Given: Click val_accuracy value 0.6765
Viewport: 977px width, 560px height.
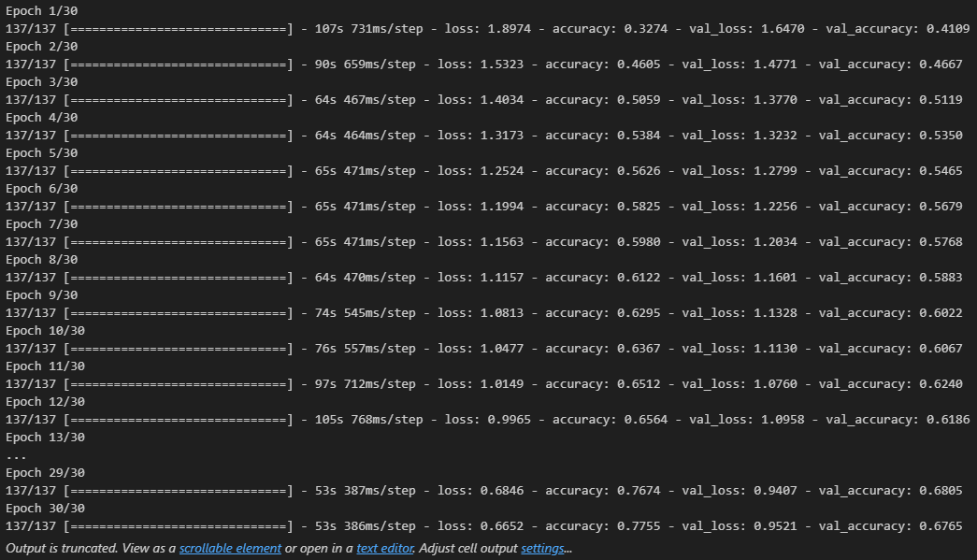Looking at the screenshot, I should pyautogui.click(x=941, y=525).
